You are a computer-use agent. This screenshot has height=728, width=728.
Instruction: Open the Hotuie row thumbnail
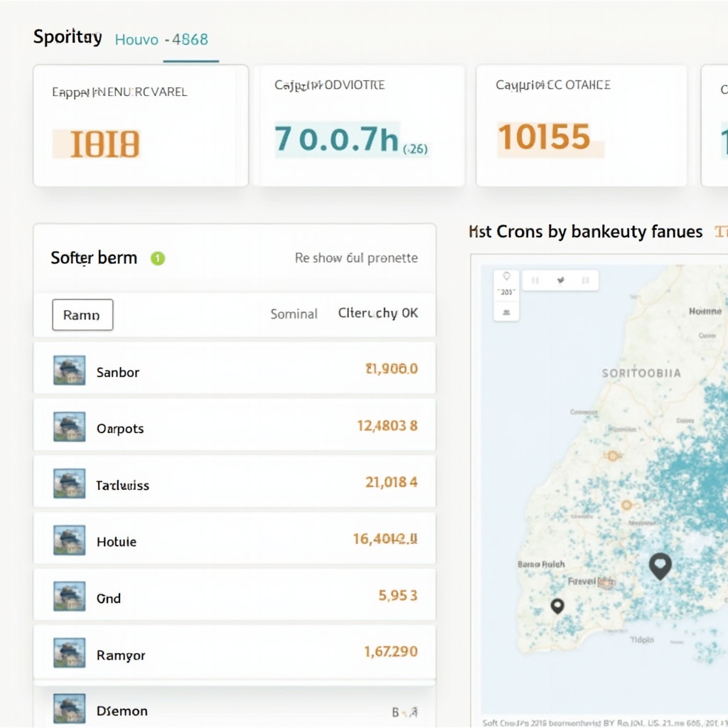70,540
